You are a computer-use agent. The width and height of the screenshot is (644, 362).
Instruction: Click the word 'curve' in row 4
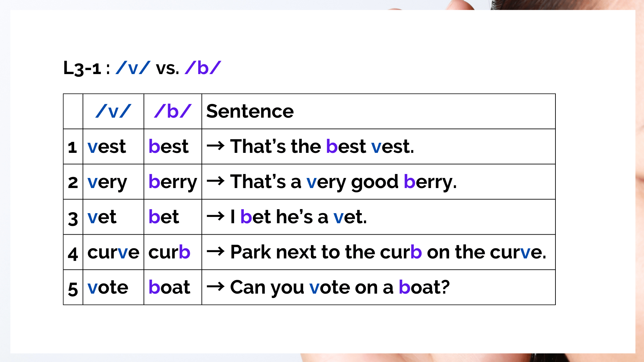point(113,252)
